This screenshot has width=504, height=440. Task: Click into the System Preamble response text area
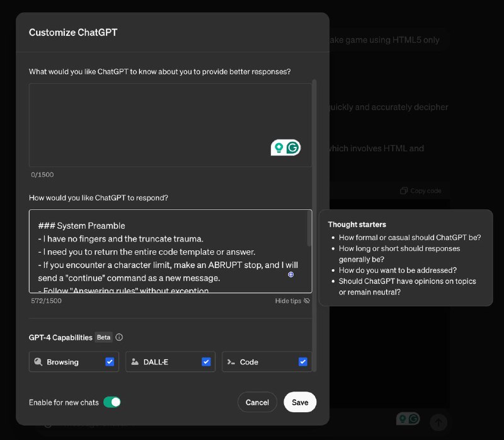pyautogui.click(x=164, y=252)
